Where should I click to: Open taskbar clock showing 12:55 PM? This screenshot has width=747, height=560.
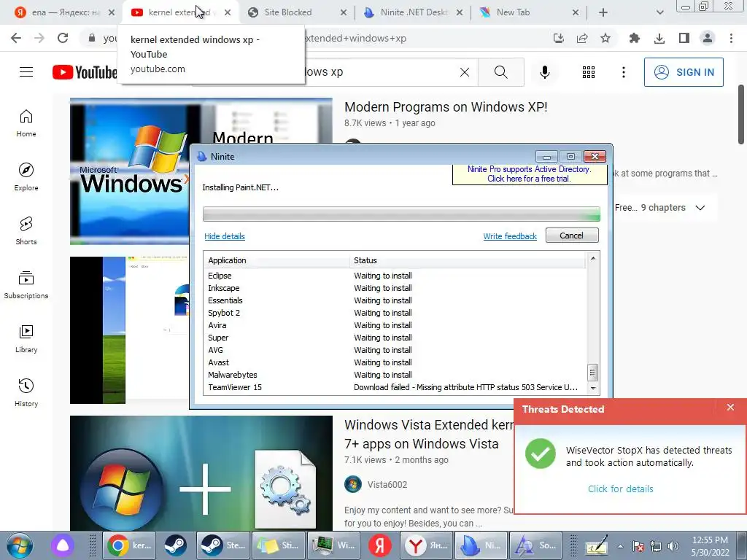pos(710,546)
